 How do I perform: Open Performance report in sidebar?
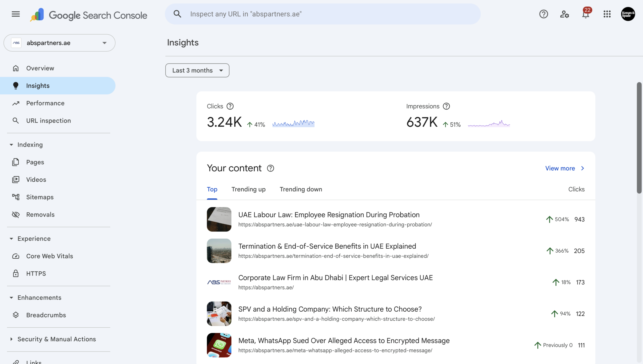[x=58, y=103]
